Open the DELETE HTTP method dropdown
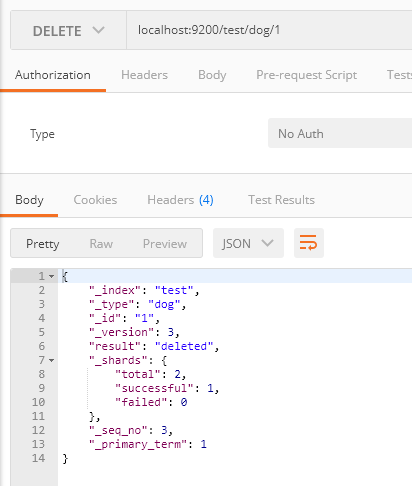Screen dimensions: 412x486 pos(68,31)
